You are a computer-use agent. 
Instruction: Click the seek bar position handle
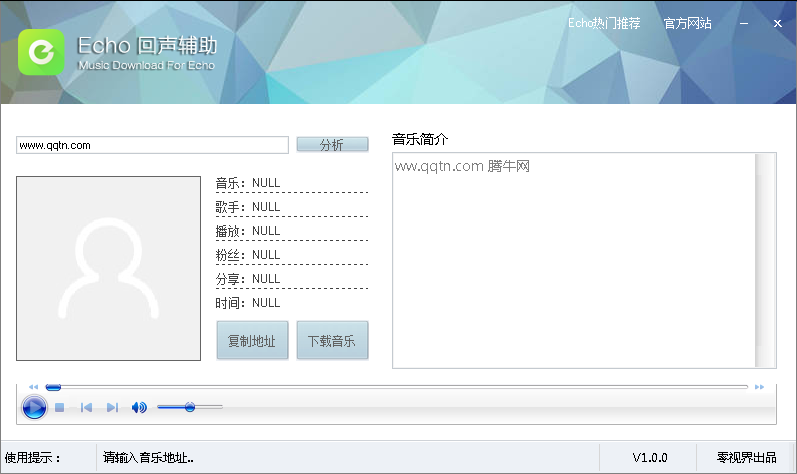click(53, 386)
